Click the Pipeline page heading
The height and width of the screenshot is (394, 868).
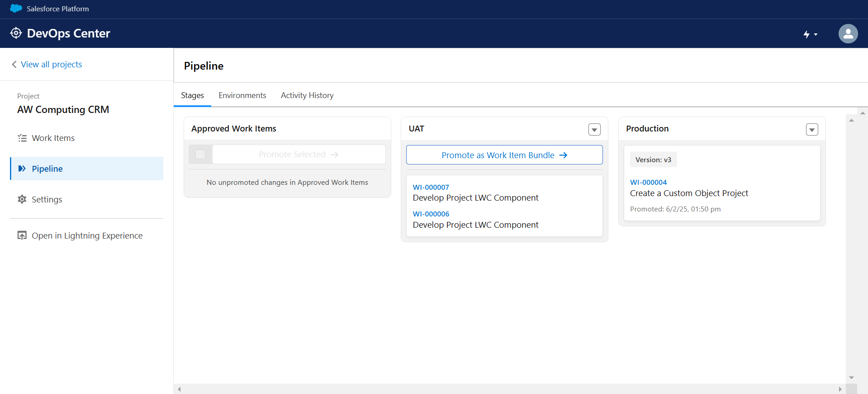(x=204, y=66)
